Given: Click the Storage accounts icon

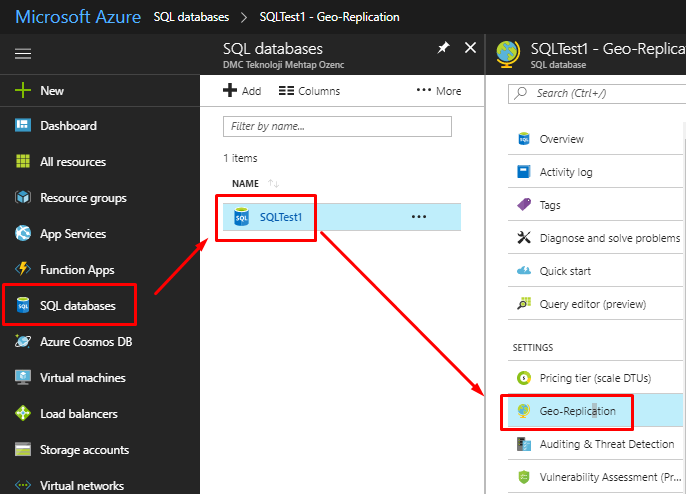Looking at the screenshot, I should (23, 449).
